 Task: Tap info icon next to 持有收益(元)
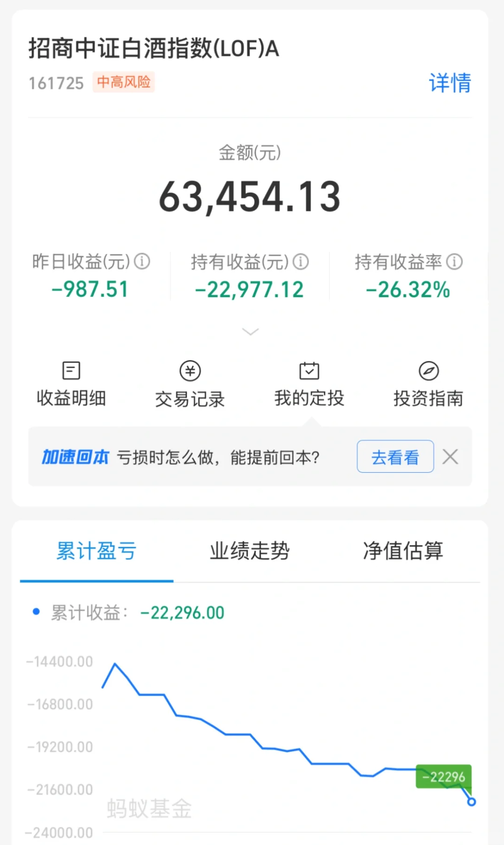tap(301, 262)
